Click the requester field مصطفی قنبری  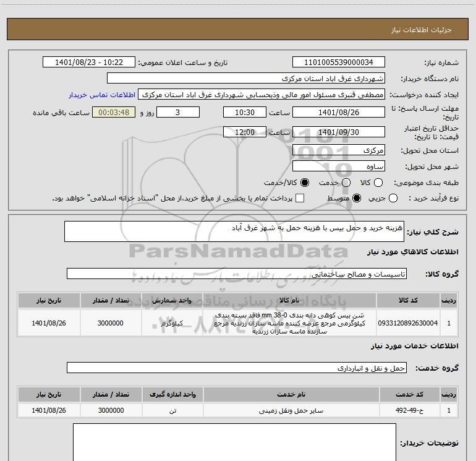click(261, 95)
